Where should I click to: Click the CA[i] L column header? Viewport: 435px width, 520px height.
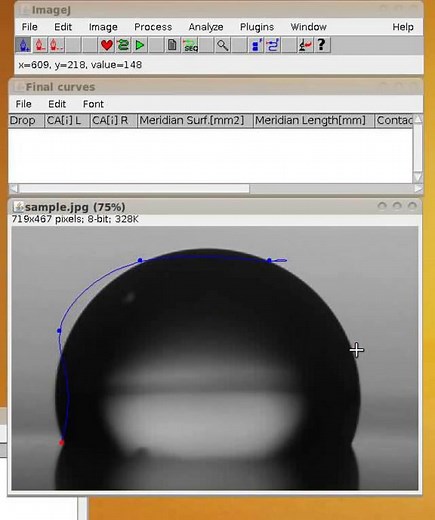[x=67, y=121]
